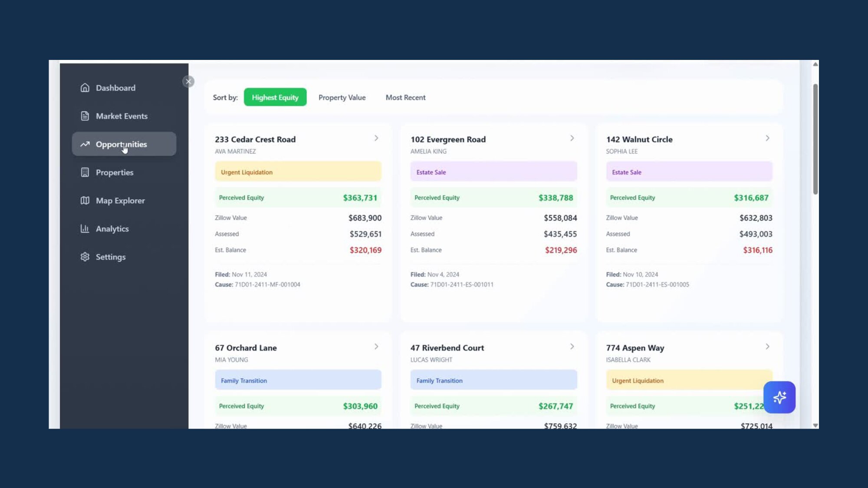Open the Properties section
This screenshot has height=488, width=868.
pos(124,172)
